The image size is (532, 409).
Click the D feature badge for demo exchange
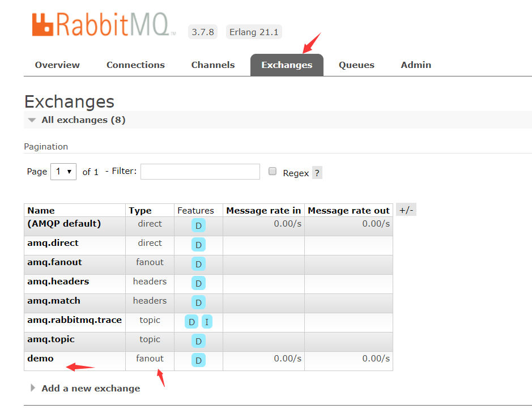(198, 360)
